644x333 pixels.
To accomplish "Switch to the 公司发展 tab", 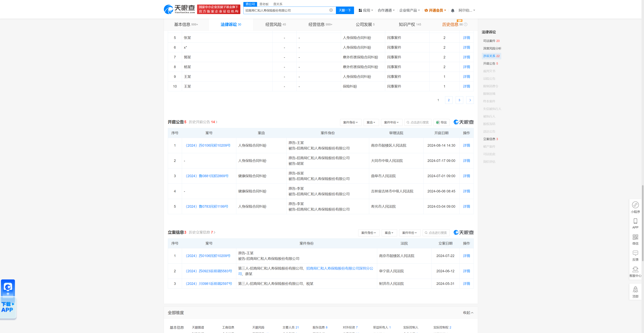I will coord(365,24).
